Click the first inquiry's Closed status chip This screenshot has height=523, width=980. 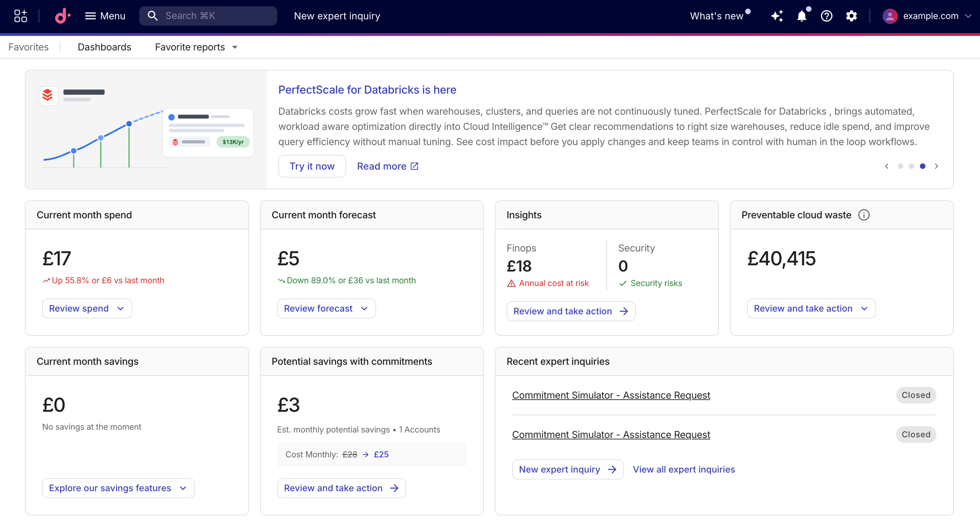[x=916, y=395]
